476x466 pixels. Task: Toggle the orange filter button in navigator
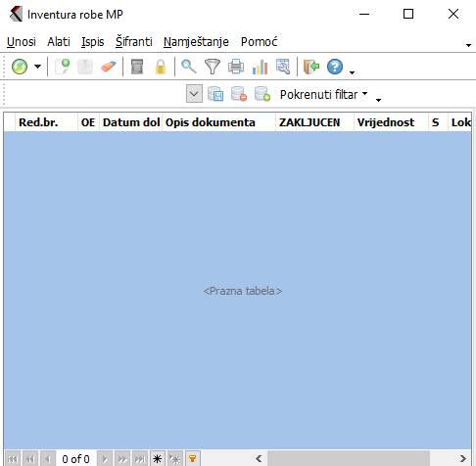click(193, 459)
